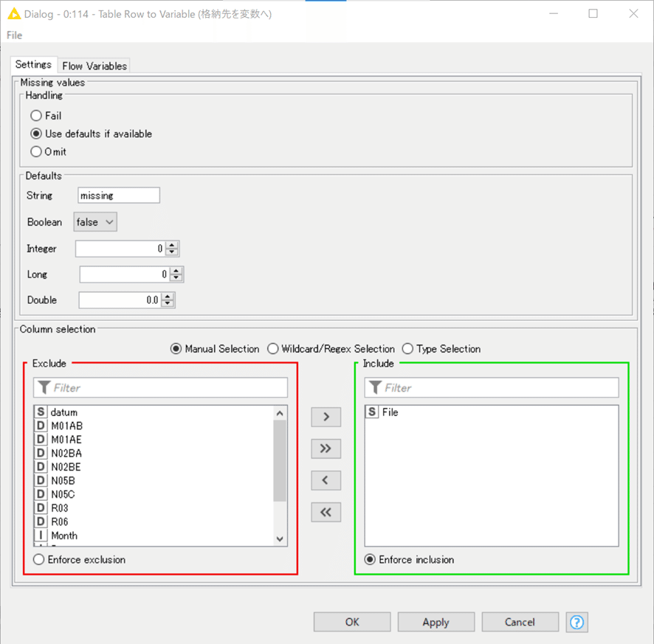Decrease the Integer default value
The width and height of the screenshot is (654, 644).
pyautogui.click(x=172, y=252)
